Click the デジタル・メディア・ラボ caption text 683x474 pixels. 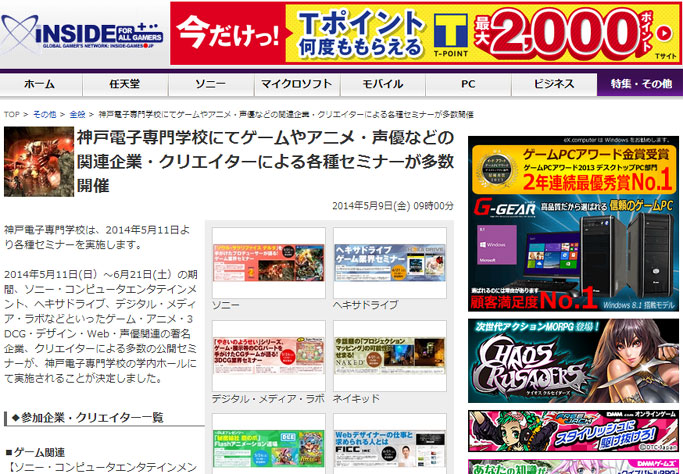click(268, 398)
